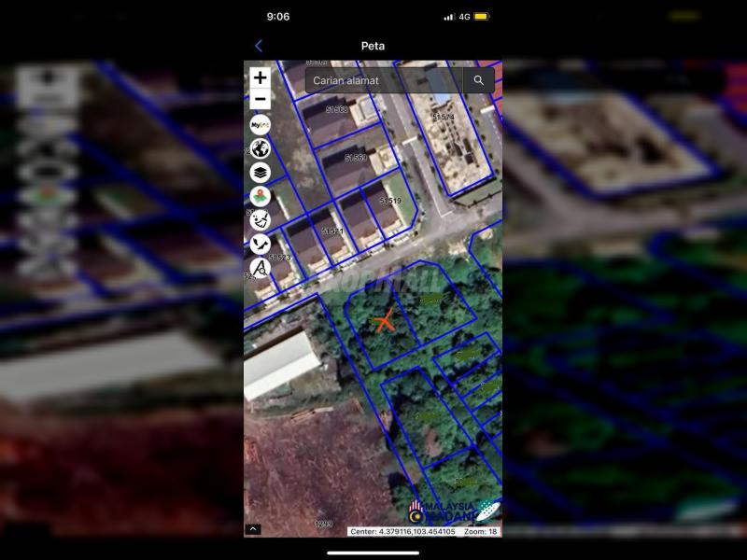
Task: Tap the MyLot icon on map toolbar
Action: [x=260, y=125]
